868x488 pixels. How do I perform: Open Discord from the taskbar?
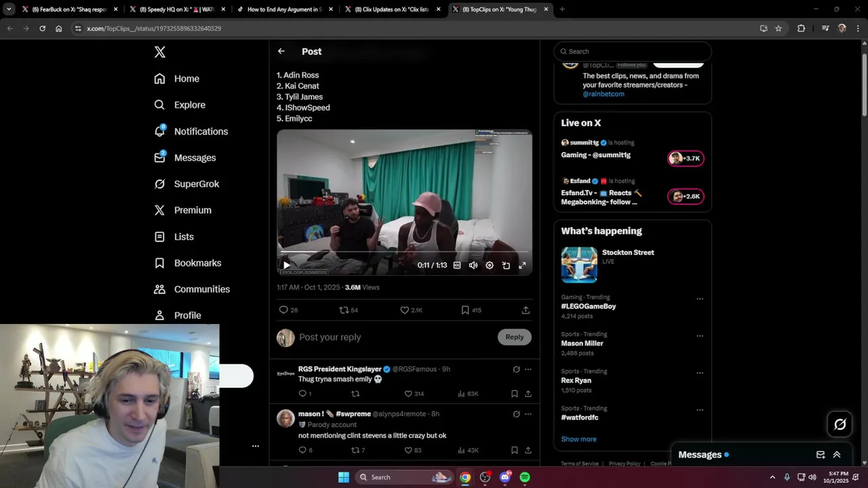pyautogui.click(x=505, y=477)
